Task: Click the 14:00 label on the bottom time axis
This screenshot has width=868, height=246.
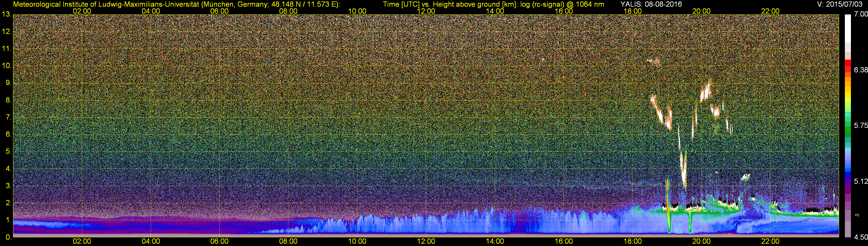Action: 495,241
